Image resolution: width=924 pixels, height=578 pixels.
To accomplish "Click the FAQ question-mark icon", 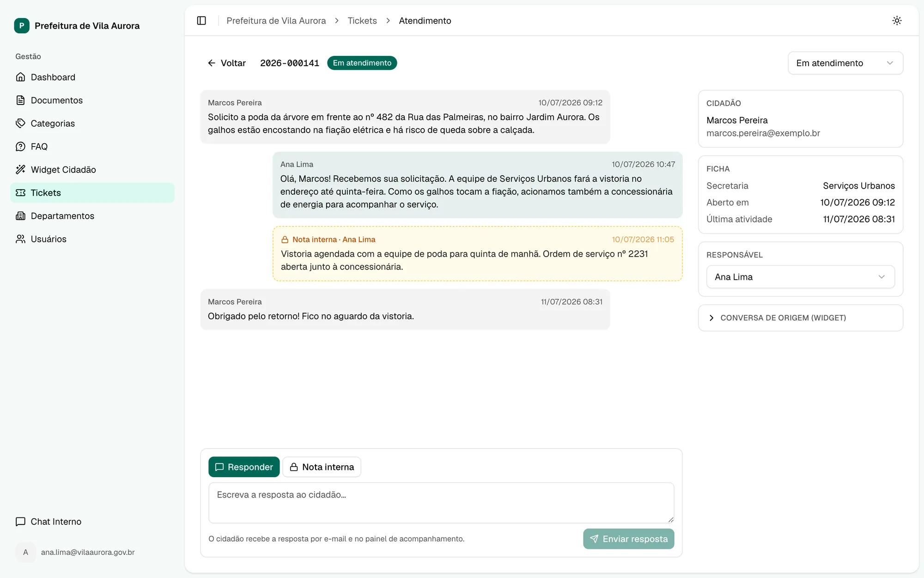I will click(x=20, y=146).
